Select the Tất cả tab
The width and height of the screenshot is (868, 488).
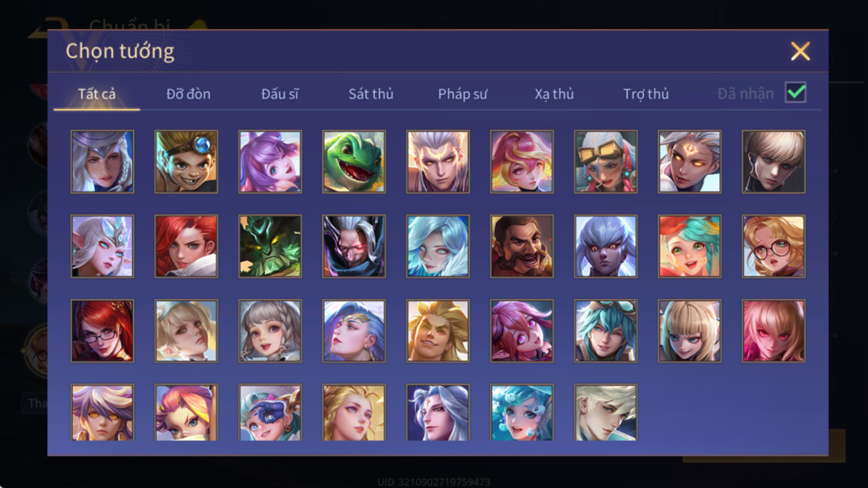pos(97,94)
